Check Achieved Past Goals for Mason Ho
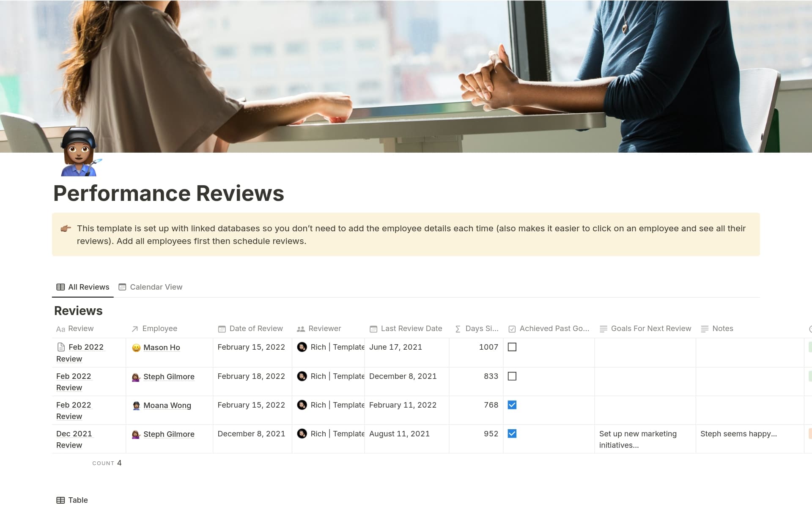 pyautogui.click(x=512, y=347)
